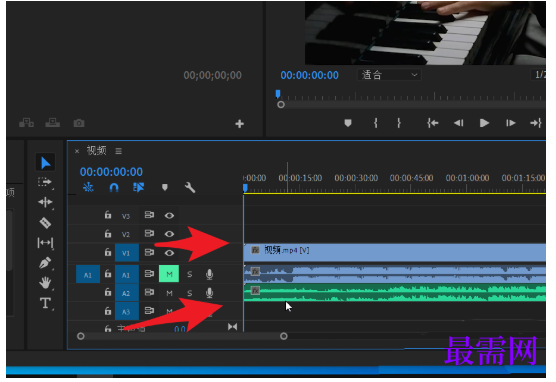
Task: Select the Type tool
Action: tap(45, 303)
